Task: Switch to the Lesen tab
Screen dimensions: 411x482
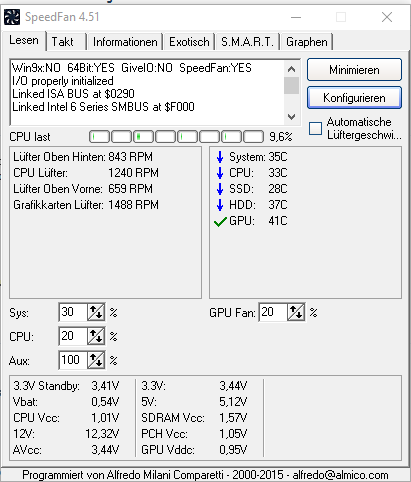Action: pos(24,41)
